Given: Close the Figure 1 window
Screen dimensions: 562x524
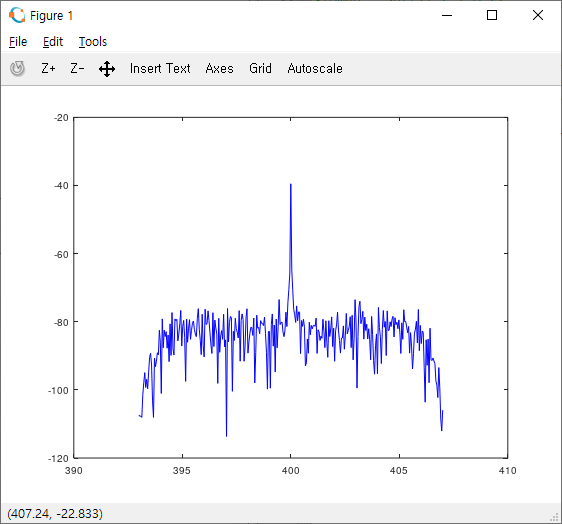Looking at the screenshot, I should (538, 15).
